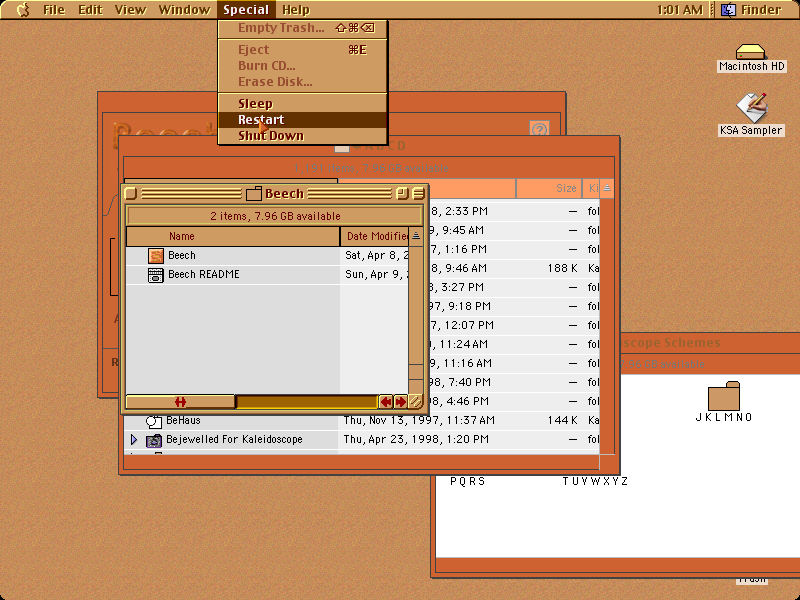The width and height of the screenshot is (800, 600).
Task: Close the open Special menu title
Action: point(246,10)
